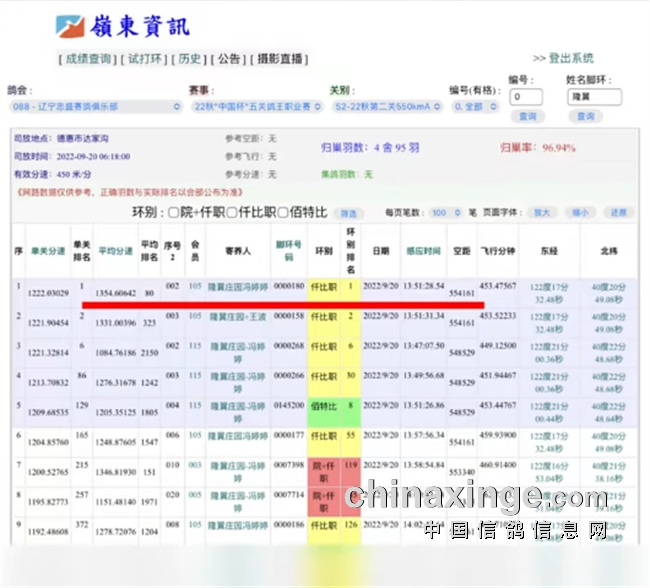Screen dimensions: 650x588
Task: Open the 摄影直播 section
Action: 278,59
